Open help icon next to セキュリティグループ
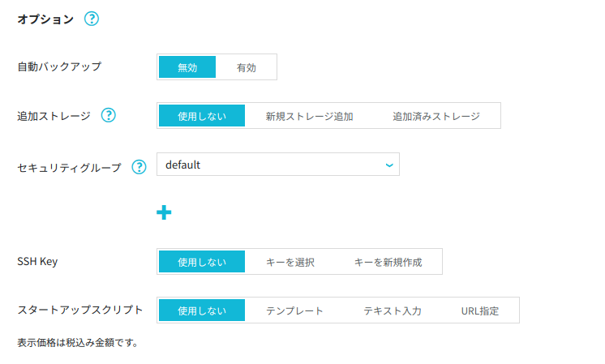This screenshot has height=364, width=605. pos(139,167)
